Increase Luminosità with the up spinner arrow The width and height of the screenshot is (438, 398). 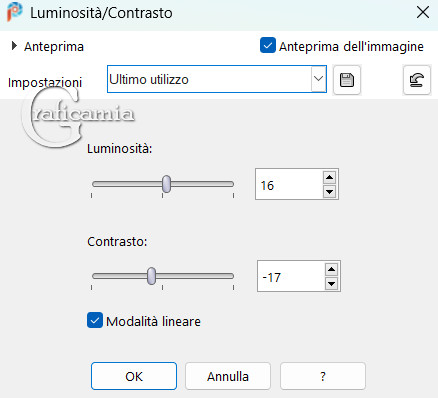pos(329,177)
